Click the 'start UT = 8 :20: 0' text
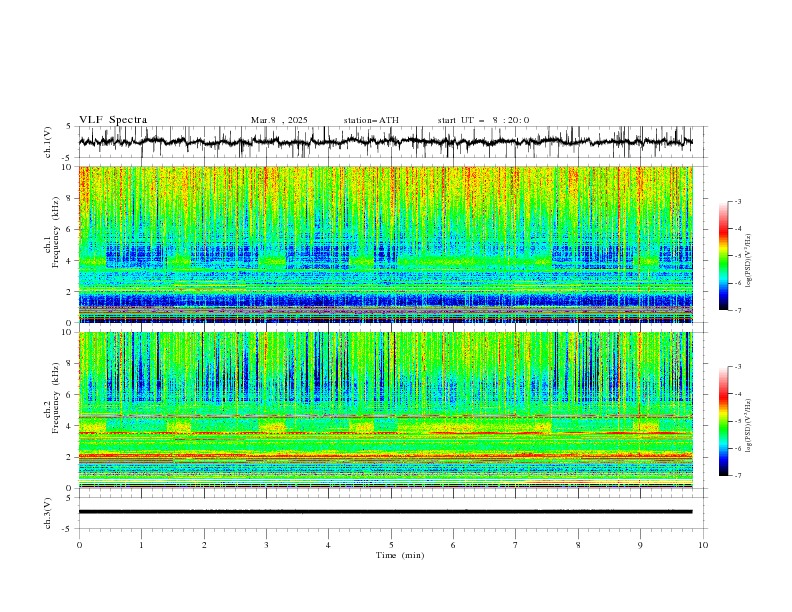This screenshot has height=612, width=792. click(483, 120)
